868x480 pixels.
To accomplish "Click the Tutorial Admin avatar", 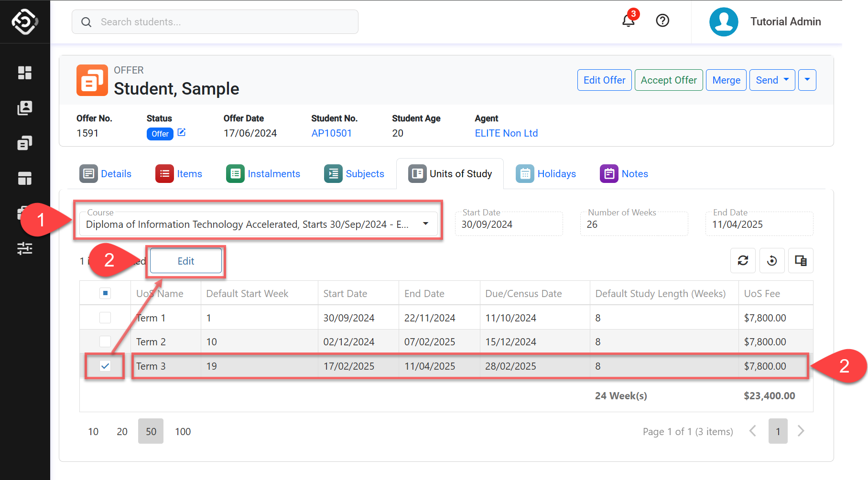I will [x=724, y=21].
